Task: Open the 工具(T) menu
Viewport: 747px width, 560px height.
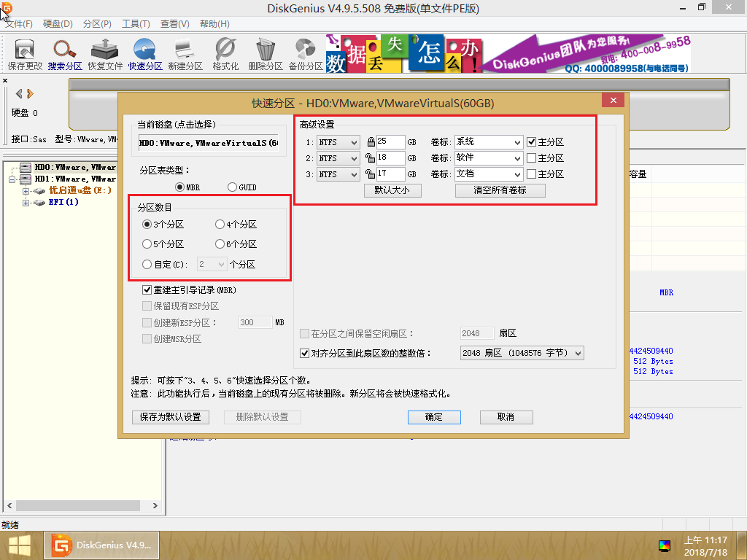Action: tap(136, 24)
